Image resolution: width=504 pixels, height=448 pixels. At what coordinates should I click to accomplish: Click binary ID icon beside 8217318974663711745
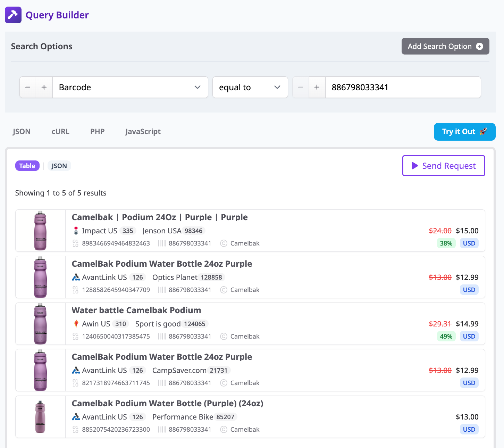pos(75,383)
